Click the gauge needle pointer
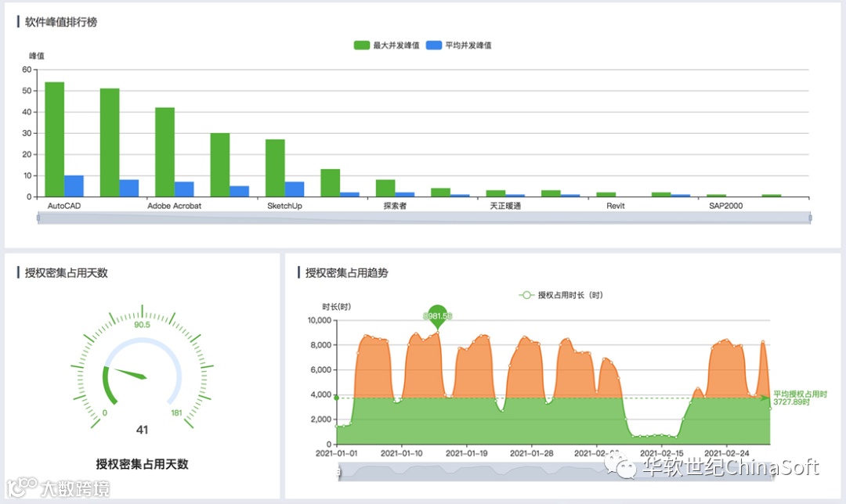 129,373
